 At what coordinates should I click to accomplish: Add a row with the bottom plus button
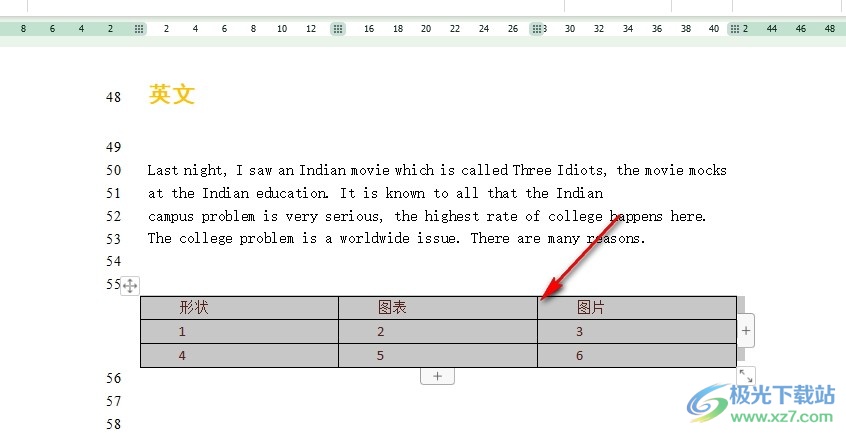click(x=437, y=376)
